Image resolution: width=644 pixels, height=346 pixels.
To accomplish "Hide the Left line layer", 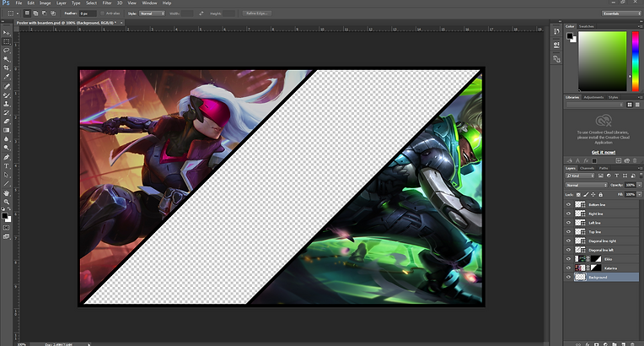I will click(568, 223).
